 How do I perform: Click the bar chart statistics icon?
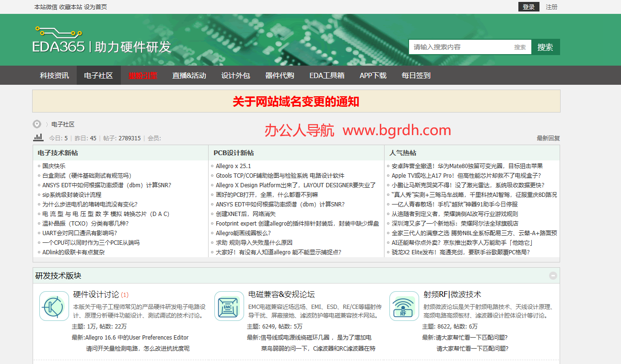click(x=38, y=138)
